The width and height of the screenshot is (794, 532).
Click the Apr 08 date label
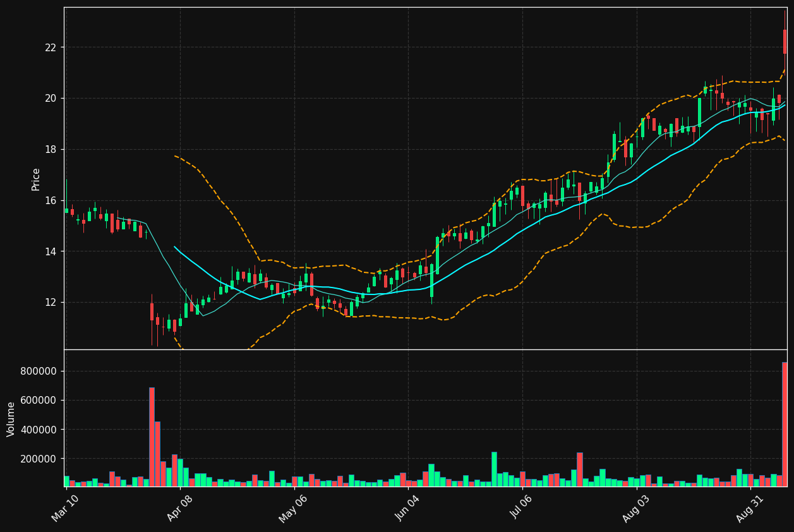point(179,508)
